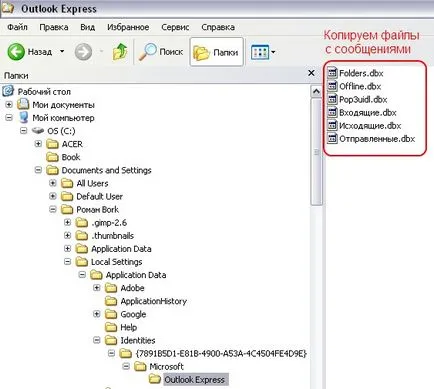Open the Избранное menu
Viewport: 434px width, 389px height.
click(128, 27)
